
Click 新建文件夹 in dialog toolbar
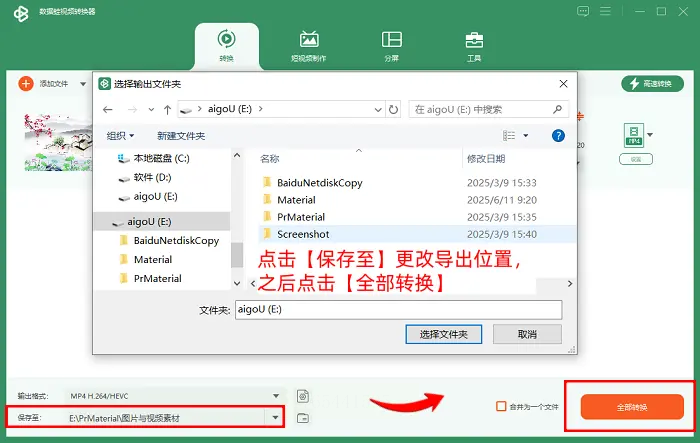tap(181, 136)
